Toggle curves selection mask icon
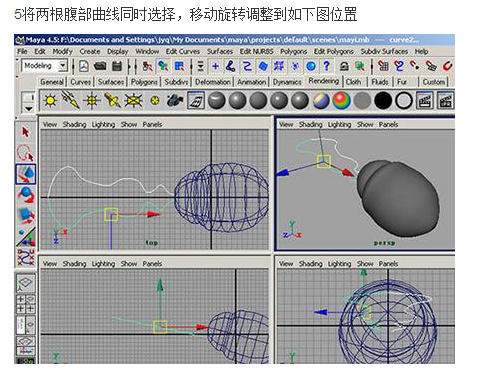Image resolution: width=490 pixels, height=380 pixels. coord(247,66)
